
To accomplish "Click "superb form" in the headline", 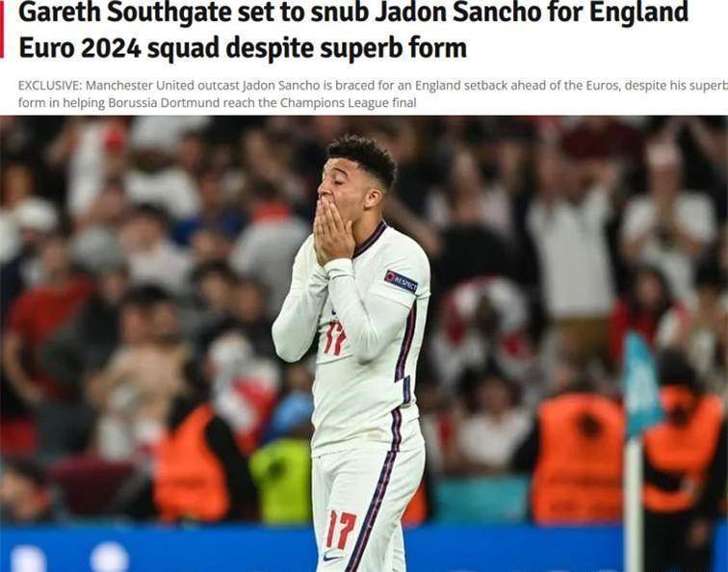I will pos(393,48).
